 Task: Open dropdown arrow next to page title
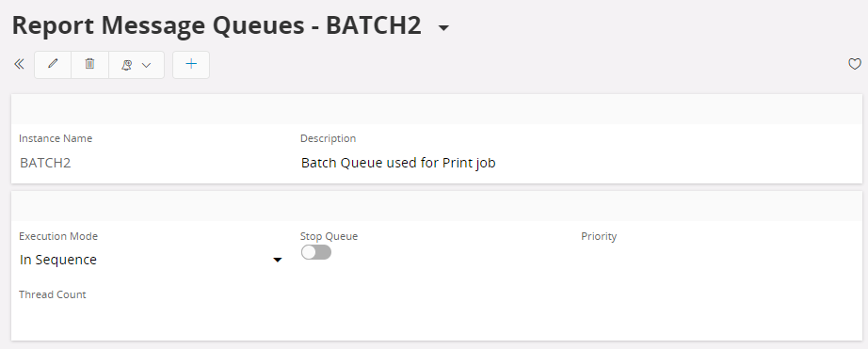click(443, 27)
